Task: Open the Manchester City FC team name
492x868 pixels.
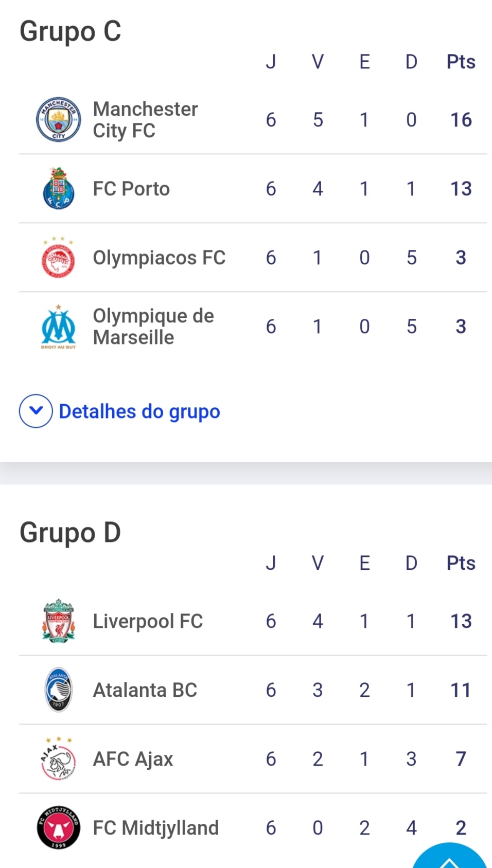Action: 146,120
